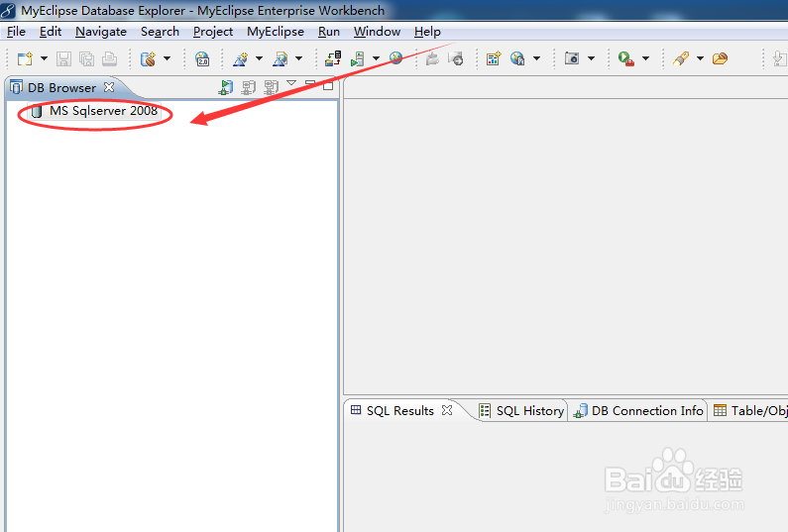Click the open connection icon in DB Browser
The image size is (788, 532).
(226, 87)
